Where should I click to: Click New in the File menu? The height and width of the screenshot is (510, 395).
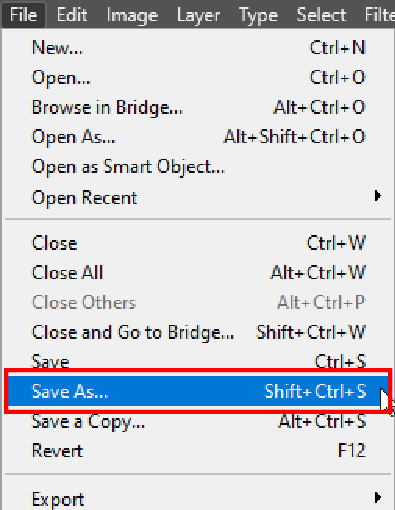tap(198, 47)
